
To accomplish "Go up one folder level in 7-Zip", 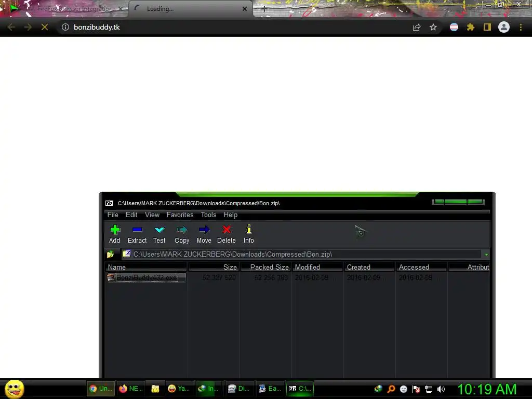I will [110, 254].
